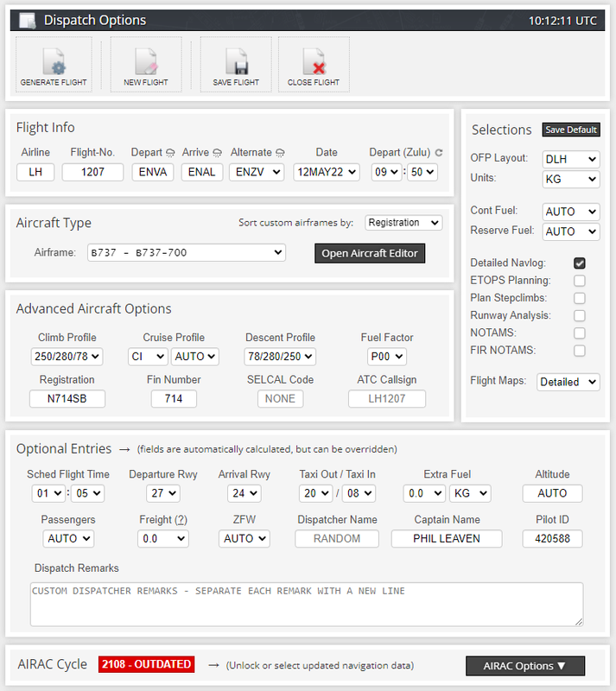Image resolution: width=616 pixels, height=691 pixels.
Task: Open the Fuel Factor P00 dropdown
Action: point(387,357)
